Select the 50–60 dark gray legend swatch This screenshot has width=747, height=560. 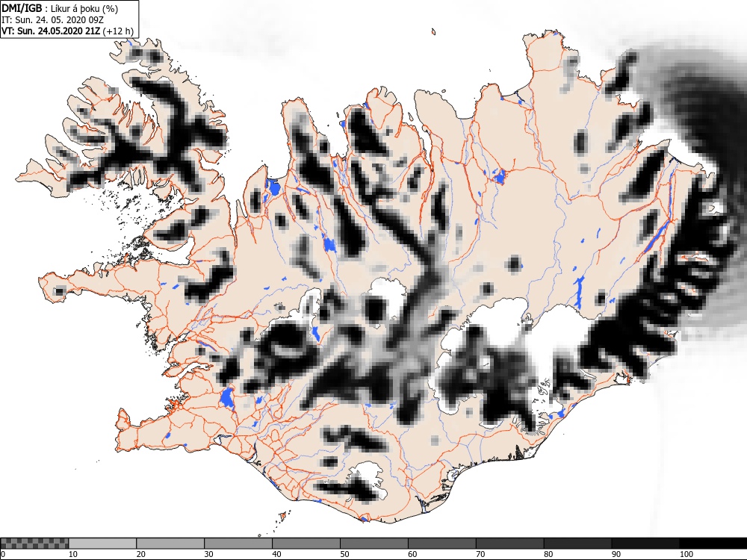[374, 544]
